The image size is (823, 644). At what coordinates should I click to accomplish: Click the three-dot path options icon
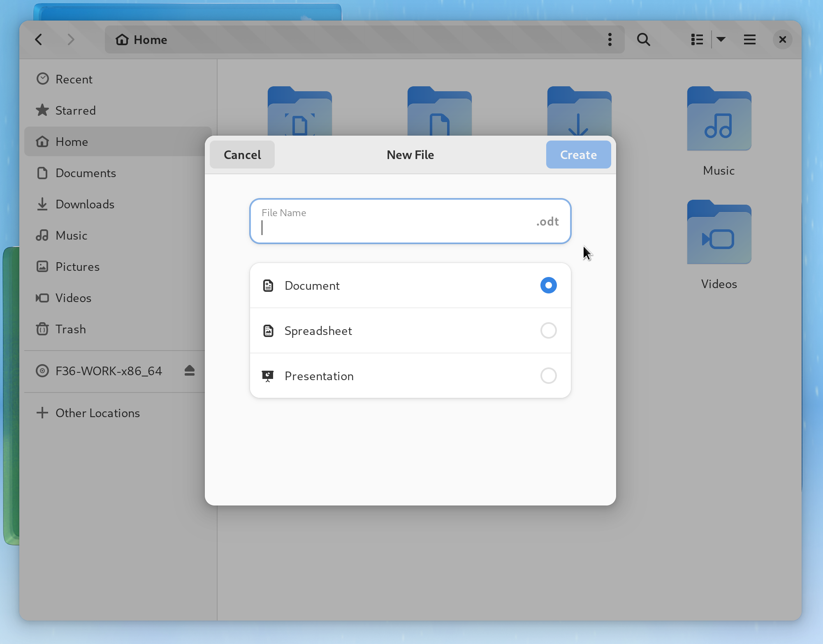[x=610, y=40]
